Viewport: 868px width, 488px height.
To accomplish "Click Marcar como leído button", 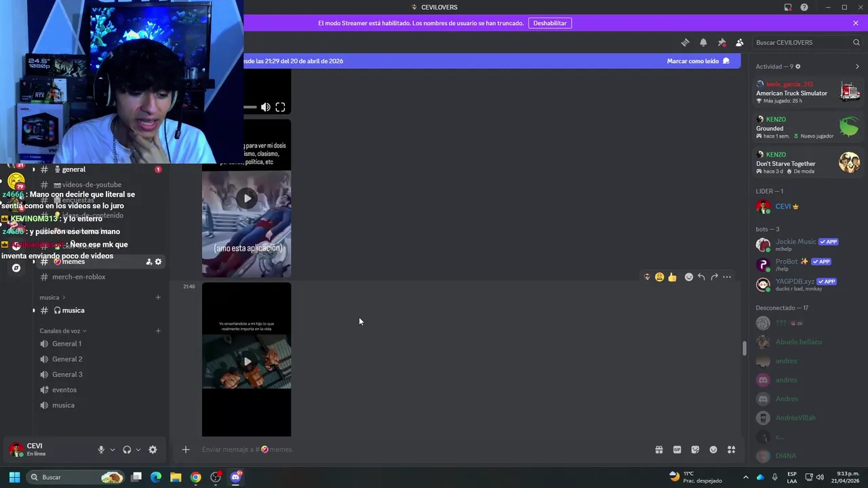I will (x=698, y=61).
